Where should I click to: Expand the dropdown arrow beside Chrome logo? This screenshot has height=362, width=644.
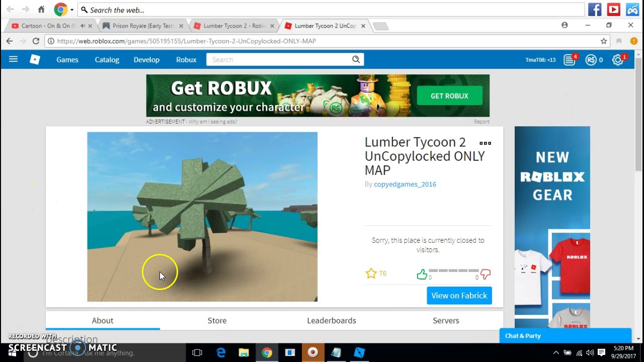point(72,10)
